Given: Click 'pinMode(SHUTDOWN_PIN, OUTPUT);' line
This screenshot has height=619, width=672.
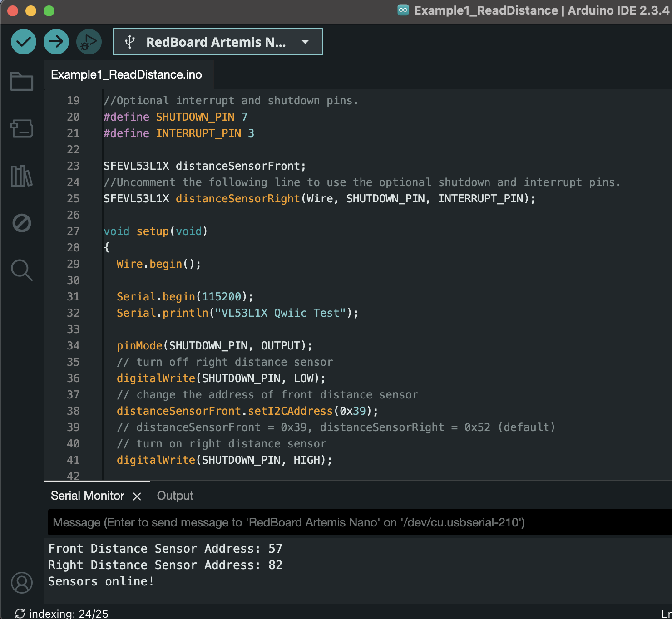Looking at the screenshot, I should tap(215, 346).
